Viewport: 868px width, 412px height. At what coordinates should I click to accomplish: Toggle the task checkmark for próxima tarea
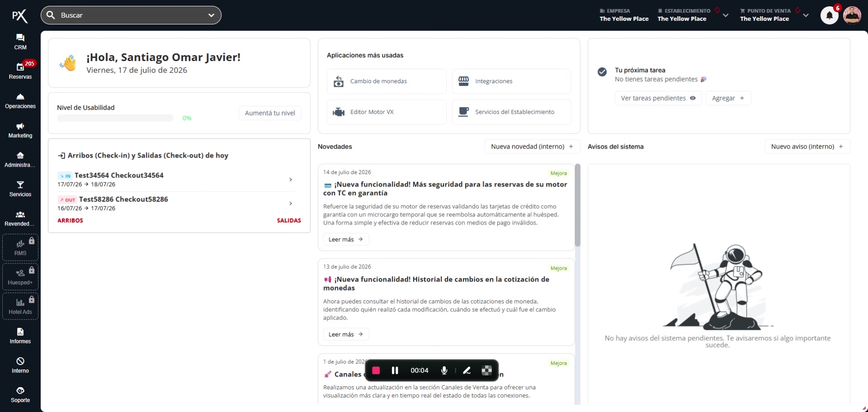[x=602, y=72]
